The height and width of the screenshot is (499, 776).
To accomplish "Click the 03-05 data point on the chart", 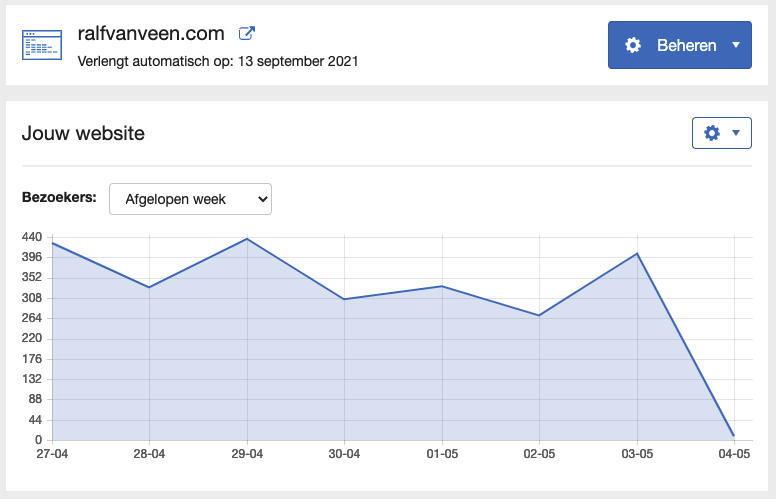I will point(637,253).
